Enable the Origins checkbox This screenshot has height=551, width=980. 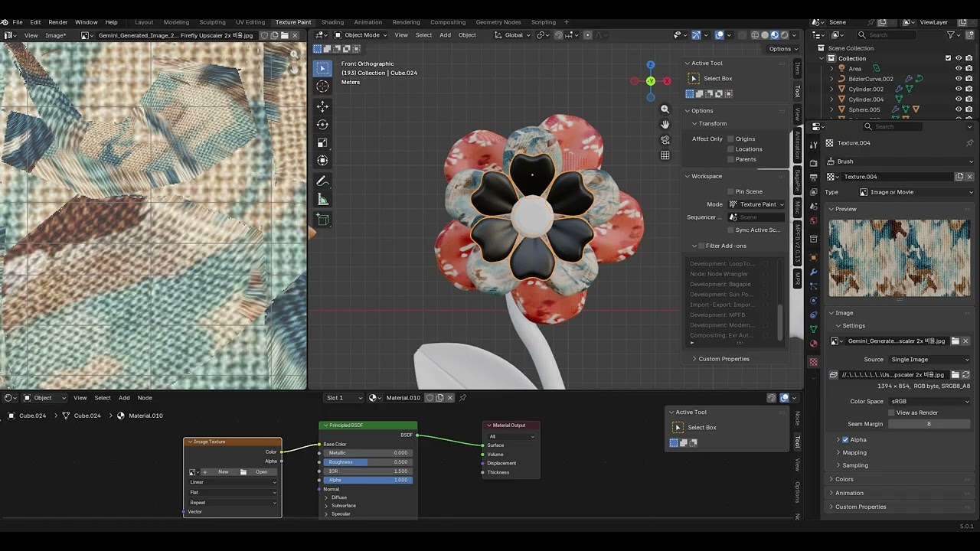point(730,139)
